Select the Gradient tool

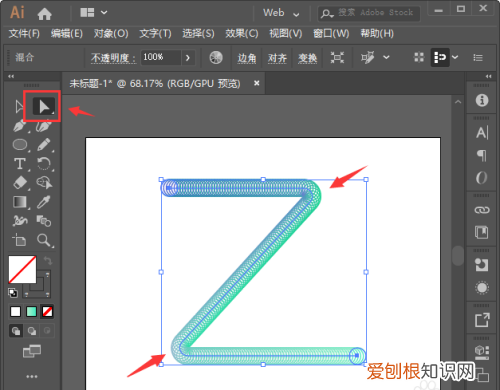point(20,202)
